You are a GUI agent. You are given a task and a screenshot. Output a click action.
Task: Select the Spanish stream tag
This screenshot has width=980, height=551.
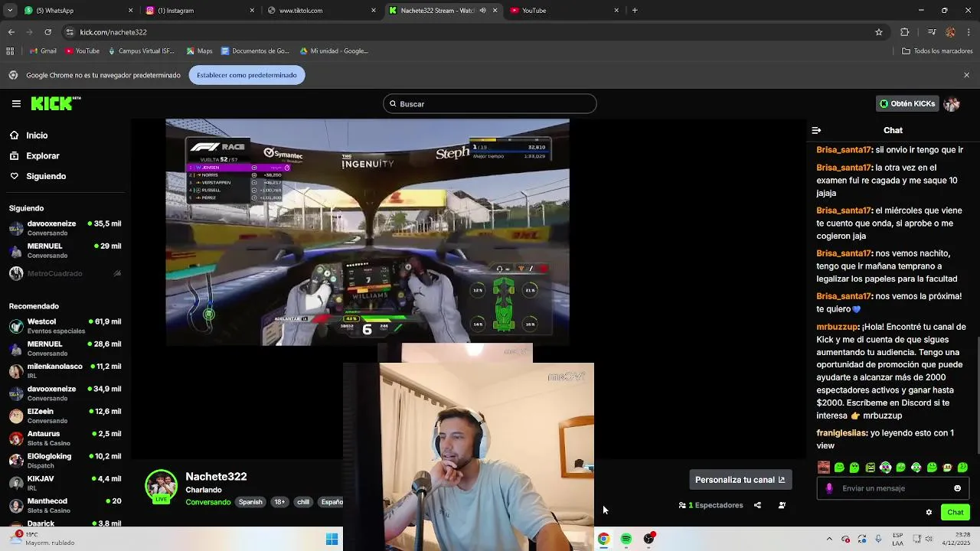[x=250, y=502]
